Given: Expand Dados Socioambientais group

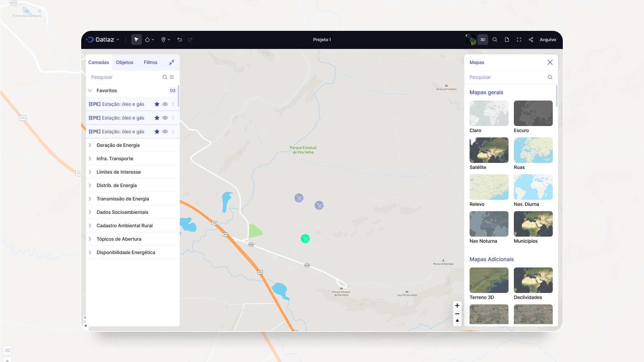Looking at the screenshot, I should (x=133, y=212).
